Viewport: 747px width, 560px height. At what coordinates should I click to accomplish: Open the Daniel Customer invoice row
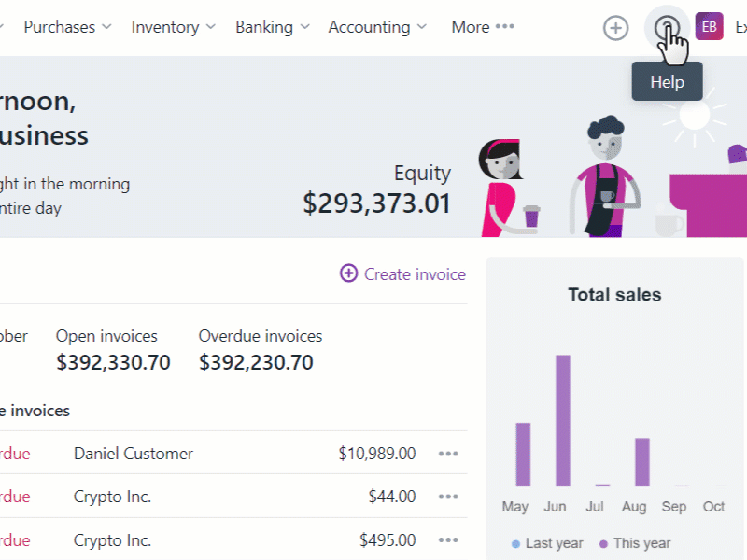[x=233, y=454]
